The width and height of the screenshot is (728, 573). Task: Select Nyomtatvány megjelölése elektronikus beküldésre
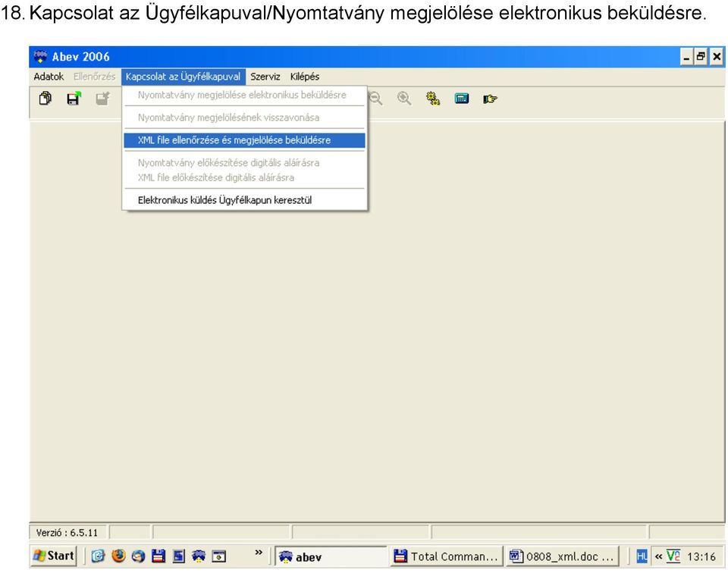pyautogui.click(x=244, y=95)
